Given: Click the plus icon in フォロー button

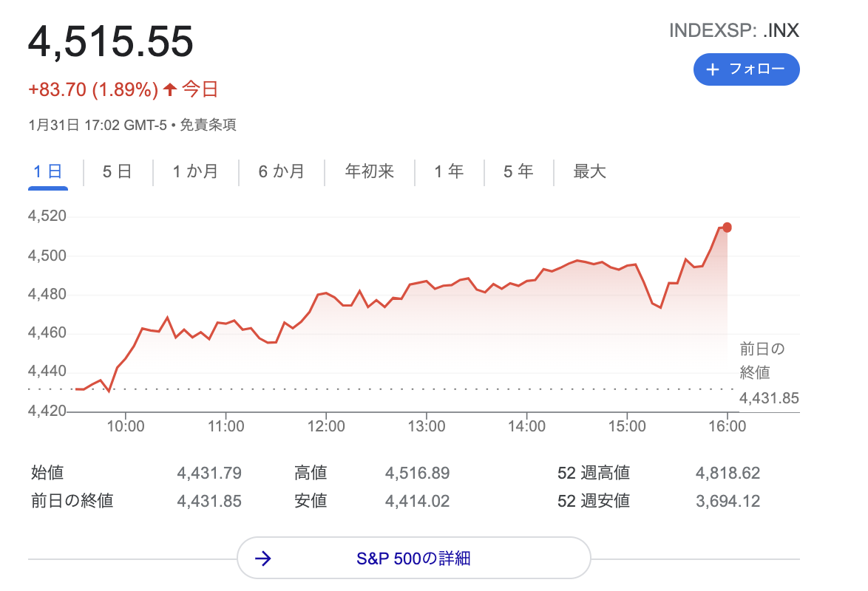Looking at the screenshot, I should coord(713,69).
